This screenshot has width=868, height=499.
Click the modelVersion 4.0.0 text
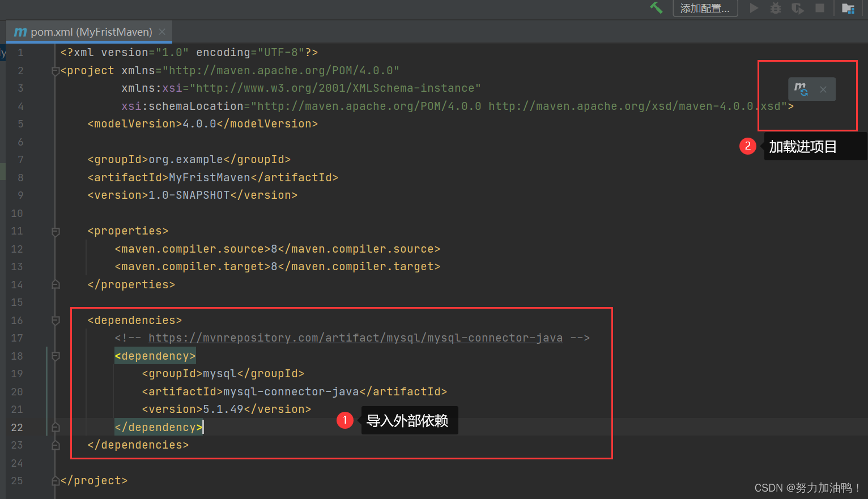tap(202, 124)
